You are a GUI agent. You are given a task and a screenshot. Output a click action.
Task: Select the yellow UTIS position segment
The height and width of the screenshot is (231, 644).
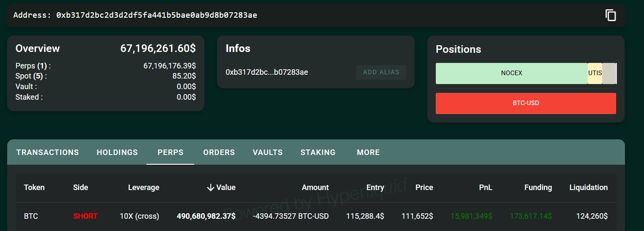[x=594, y=73]
